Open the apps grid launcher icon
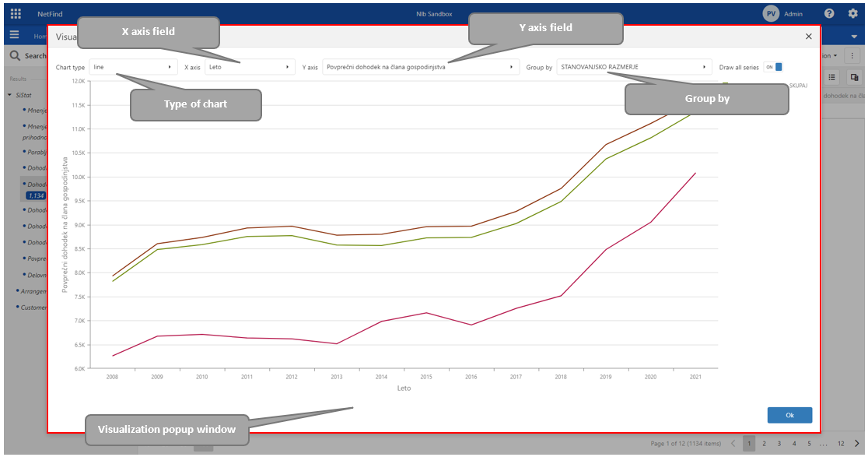This screenshot has width=868, height=457. (x=16, y=13)
